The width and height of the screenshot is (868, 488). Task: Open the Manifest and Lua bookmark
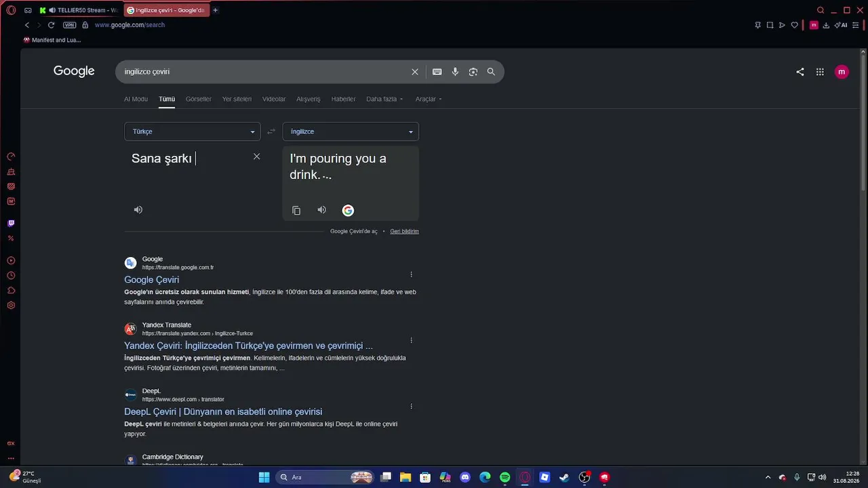52,40
